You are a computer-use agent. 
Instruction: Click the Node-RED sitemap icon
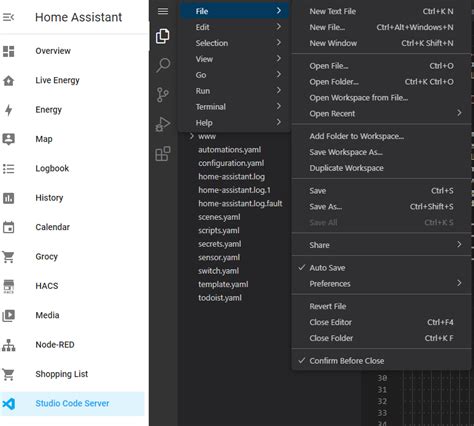click(x=8, y=345)
